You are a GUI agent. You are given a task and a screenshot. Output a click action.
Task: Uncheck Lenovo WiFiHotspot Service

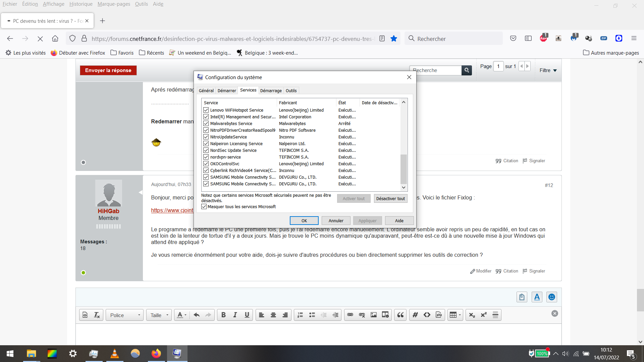[206, 110]
